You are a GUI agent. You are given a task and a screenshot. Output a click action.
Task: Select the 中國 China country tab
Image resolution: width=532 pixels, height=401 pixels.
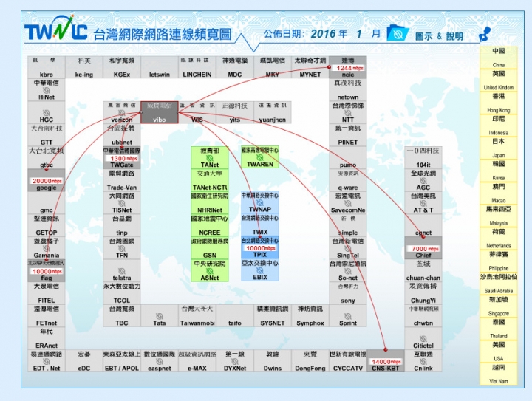499,58
